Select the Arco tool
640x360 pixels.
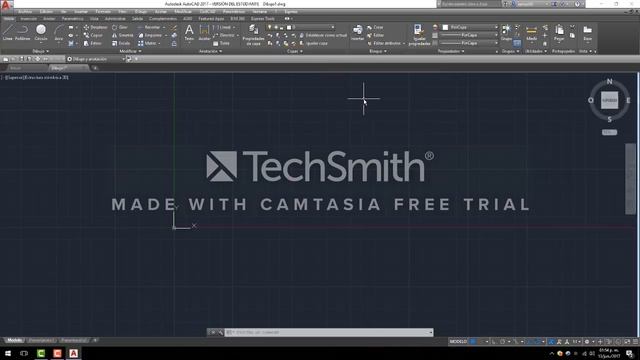[x=59, y=32]
